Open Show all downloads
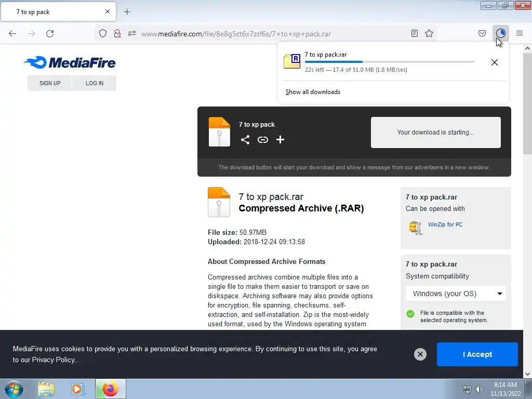 (x=313, y=92)
